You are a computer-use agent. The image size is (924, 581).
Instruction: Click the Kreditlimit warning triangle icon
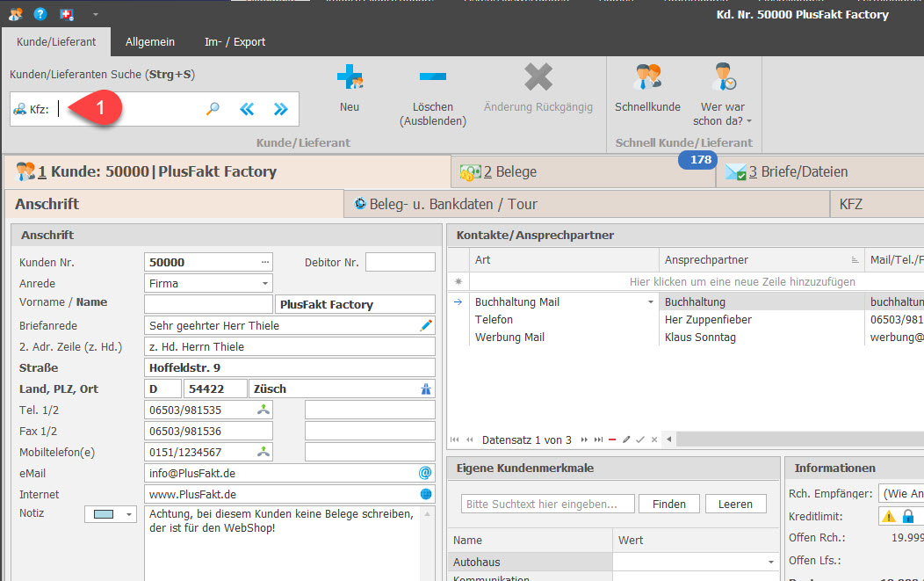889,517
